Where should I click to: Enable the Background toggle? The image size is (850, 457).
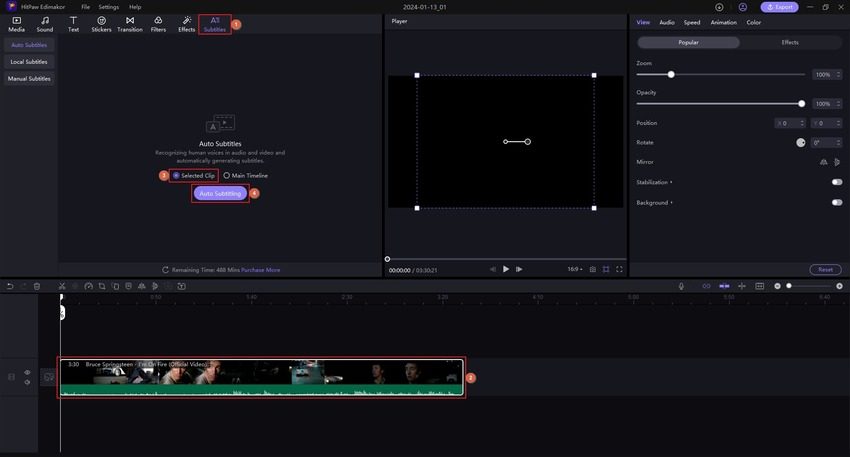(836, 202)
